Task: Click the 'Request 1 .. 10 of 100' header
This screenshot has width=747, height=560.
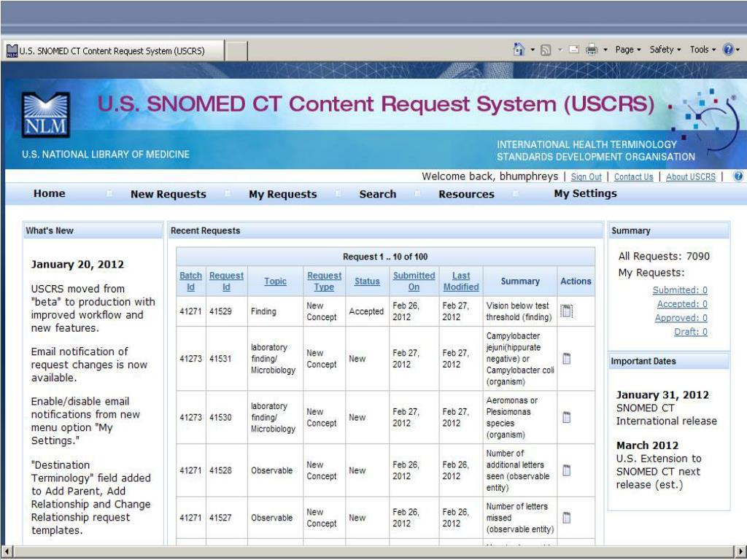Action: click(x=385, y=257)
